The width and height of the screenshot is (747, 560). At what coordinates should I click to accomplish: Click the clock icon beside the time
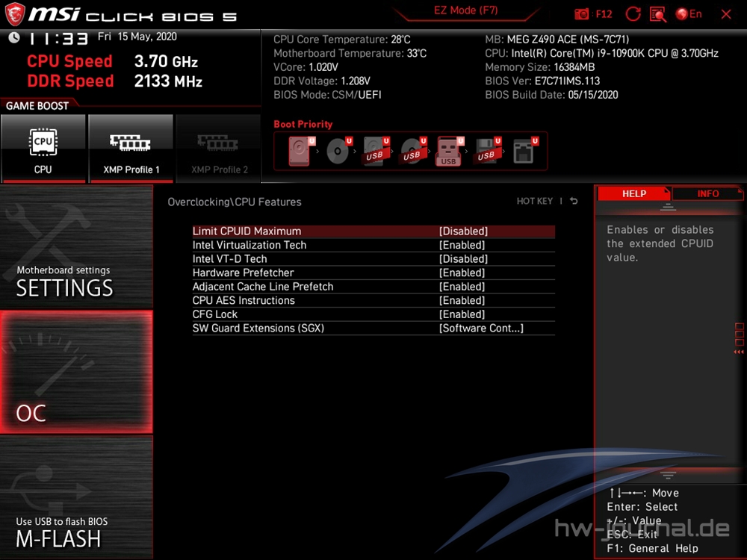click(x=13, y=37)
